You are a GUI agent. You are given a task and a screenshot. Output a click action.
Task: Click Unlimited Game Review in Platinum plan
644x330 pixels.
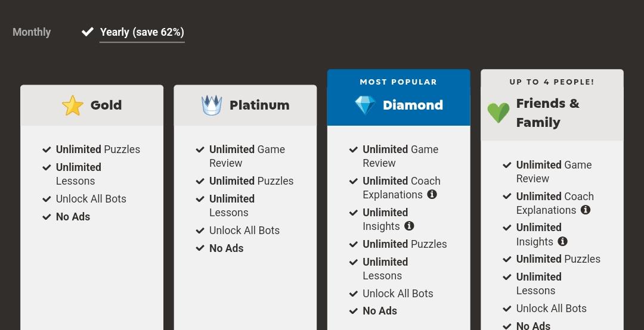(247, 156)
